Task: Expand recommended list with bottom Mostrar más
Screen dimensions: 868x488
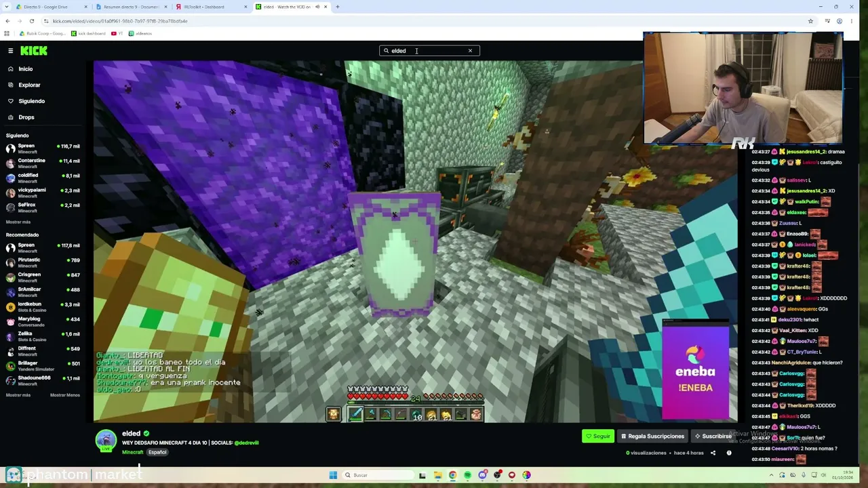Action: pos(18,395)
